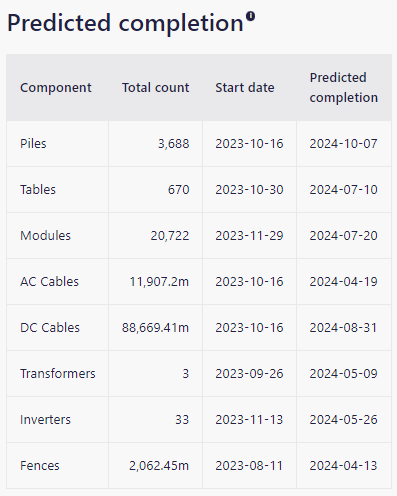
Task: Click the Transformers component cell
Action: [x=58, y=374]
